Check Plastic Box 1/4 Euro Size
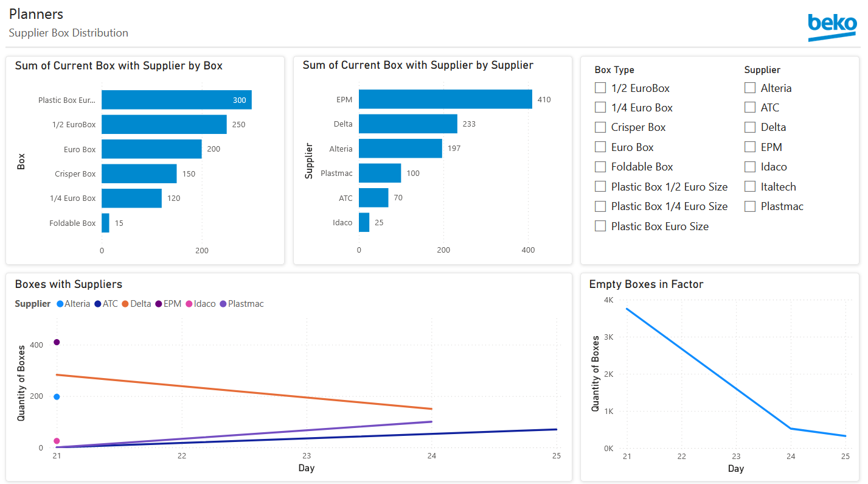This screenshot has width=868, height=484. [600, 206]
